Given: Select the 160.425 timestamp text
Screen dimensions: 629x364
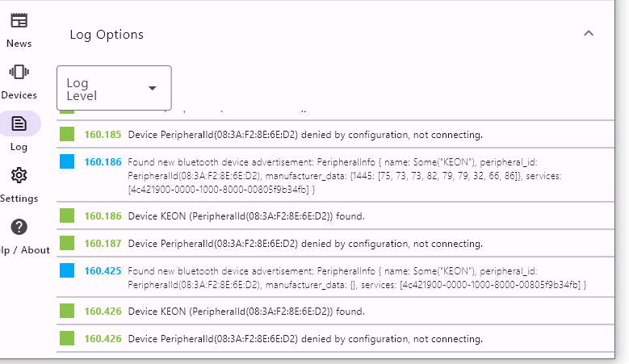Looking at the screenshot, I should pyautogui.click(x=103, y=271).
